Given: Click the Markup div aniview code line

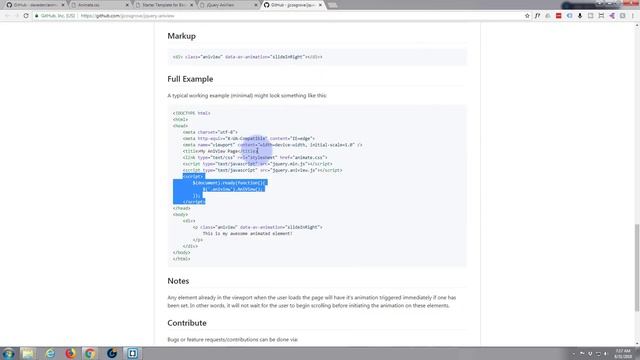Looking at the screenshot, I should click(247, 57).
